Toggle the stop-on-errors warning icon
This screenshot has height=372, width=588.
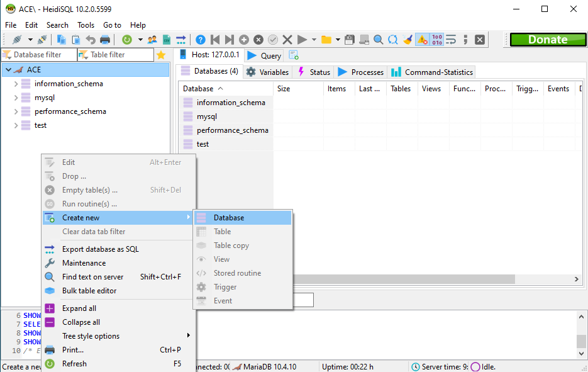tap(422, 40)
